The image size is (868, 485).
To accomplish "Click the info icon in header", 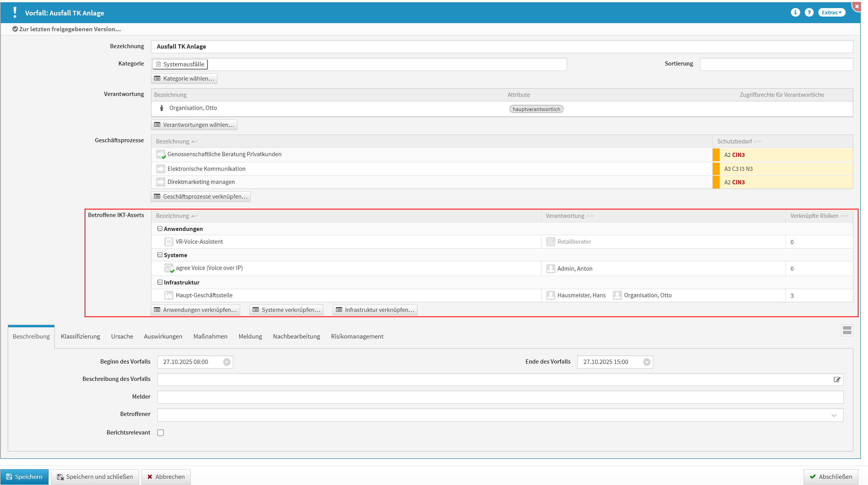I will pyautogui.click(x=795, y=12).
